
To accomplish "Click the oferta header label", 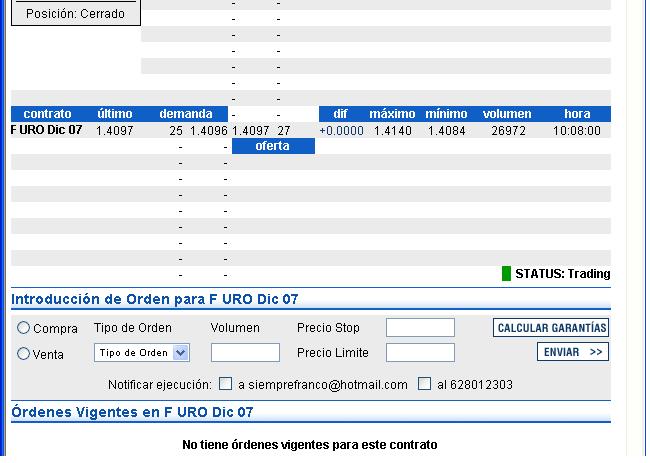I will (x=273, y=146).
